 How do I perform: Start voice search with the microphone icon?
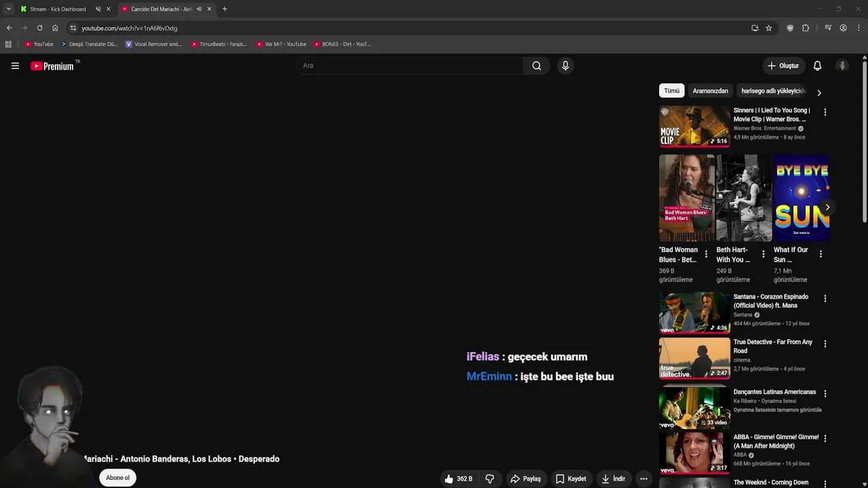[x=566, y=66]
